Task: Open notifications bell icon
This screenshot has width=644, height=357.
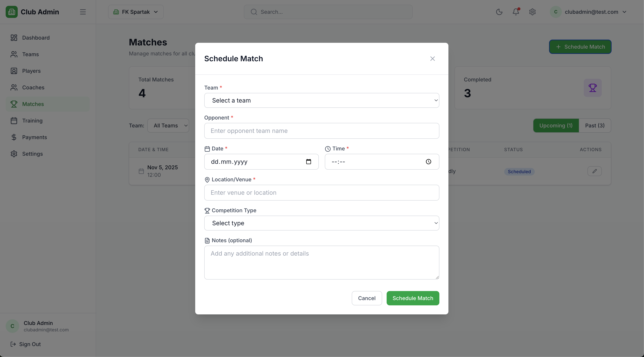Action: click(516, 12)
